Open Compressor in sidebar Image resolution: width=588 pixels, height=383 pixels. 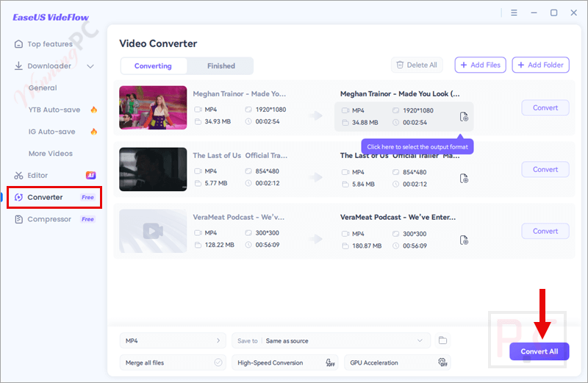coord(49,219)
